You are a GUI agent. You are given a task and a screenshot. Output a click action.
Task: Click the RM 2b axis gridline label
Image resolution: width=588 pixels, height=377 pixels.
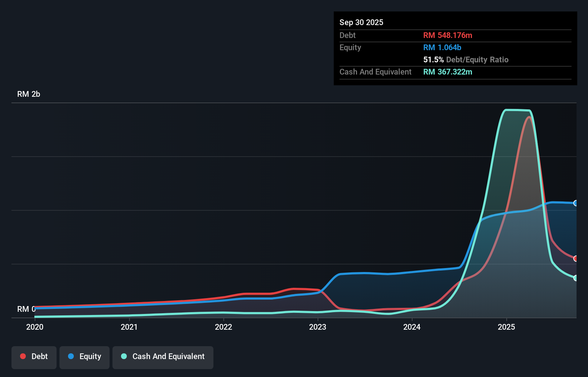tap(29, 94)
